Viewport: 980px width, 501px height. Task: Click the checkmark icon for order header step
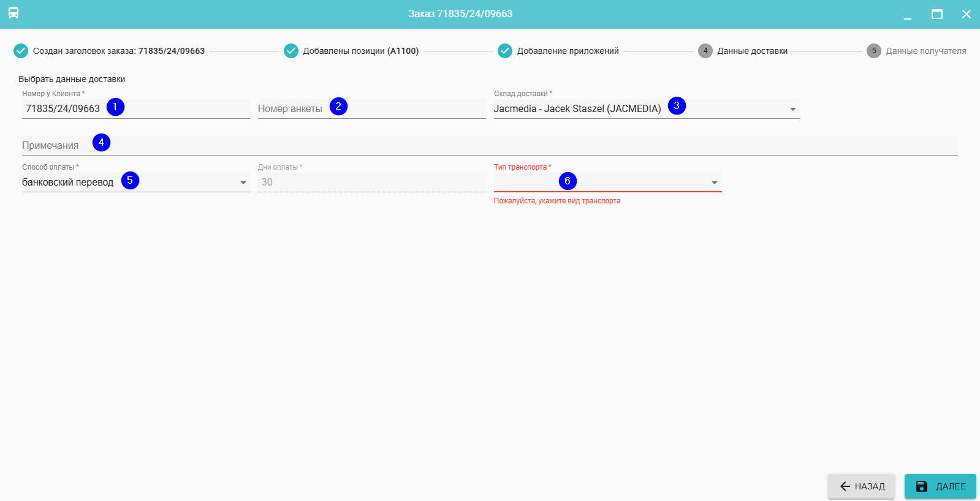tap(21, 51)
